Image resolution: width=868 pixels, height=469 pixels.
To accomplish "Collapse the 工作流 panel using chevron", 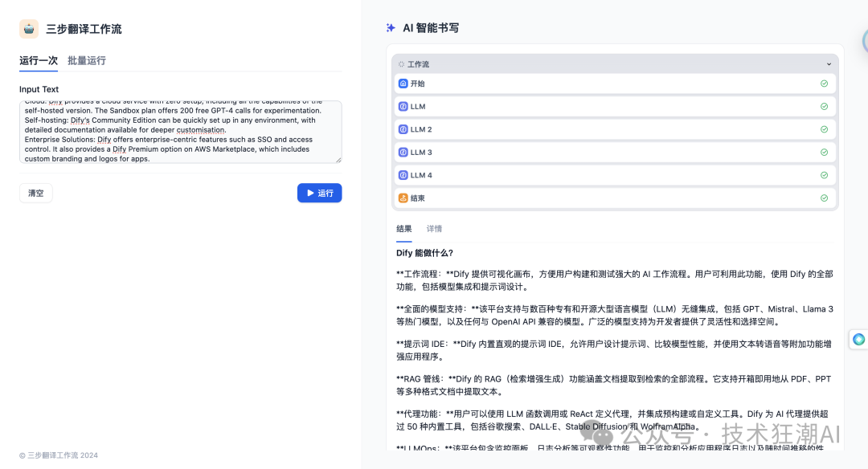I will (x=829, y=64).
